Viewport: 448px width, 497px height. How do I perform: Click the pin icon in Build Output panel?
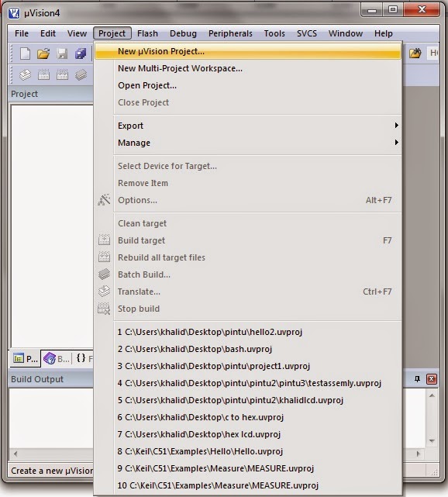(x=417, y=379)
